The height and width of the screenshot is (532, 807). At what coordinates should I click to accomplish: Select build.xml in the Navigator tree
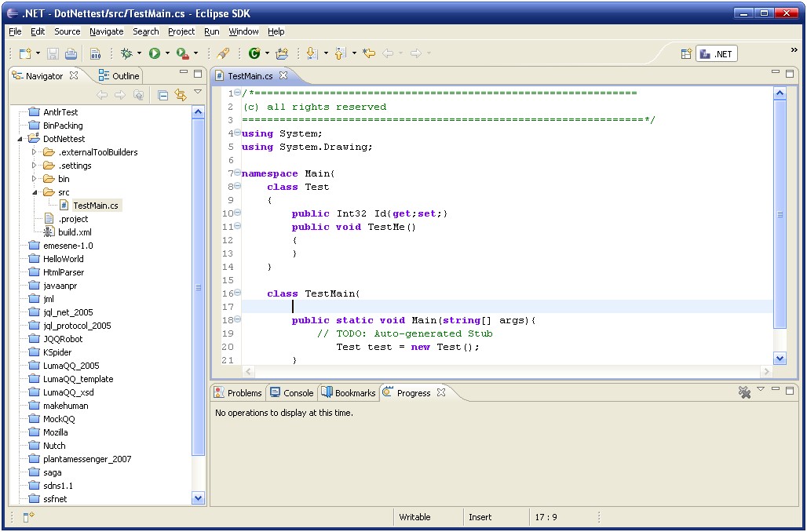pos(75,232)
